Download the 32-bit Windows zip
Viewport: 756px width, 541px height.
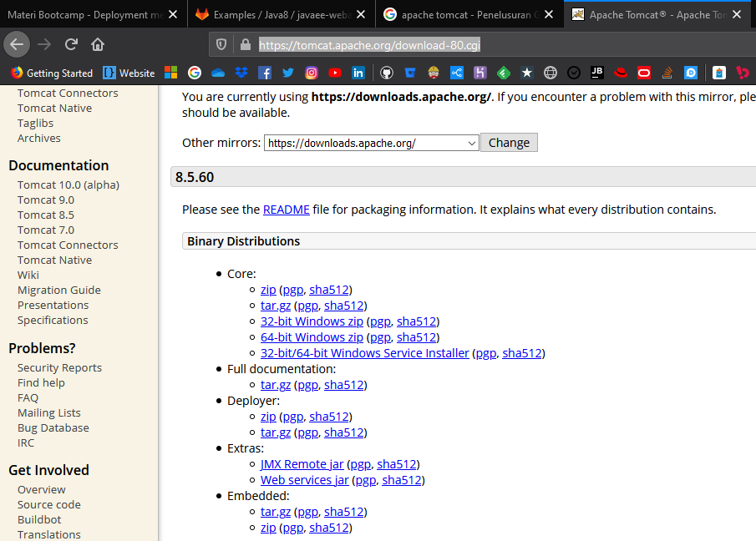(312, 321)
